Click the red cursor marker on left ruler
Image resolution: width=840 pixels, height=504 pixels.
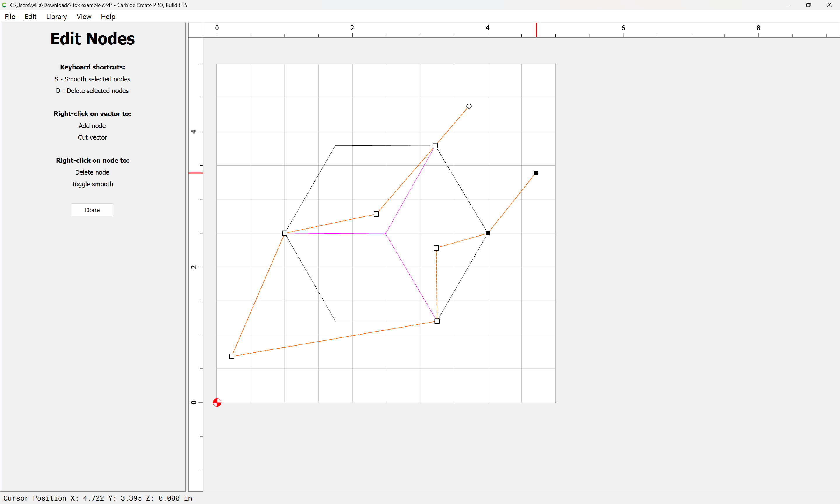(196, 173)
